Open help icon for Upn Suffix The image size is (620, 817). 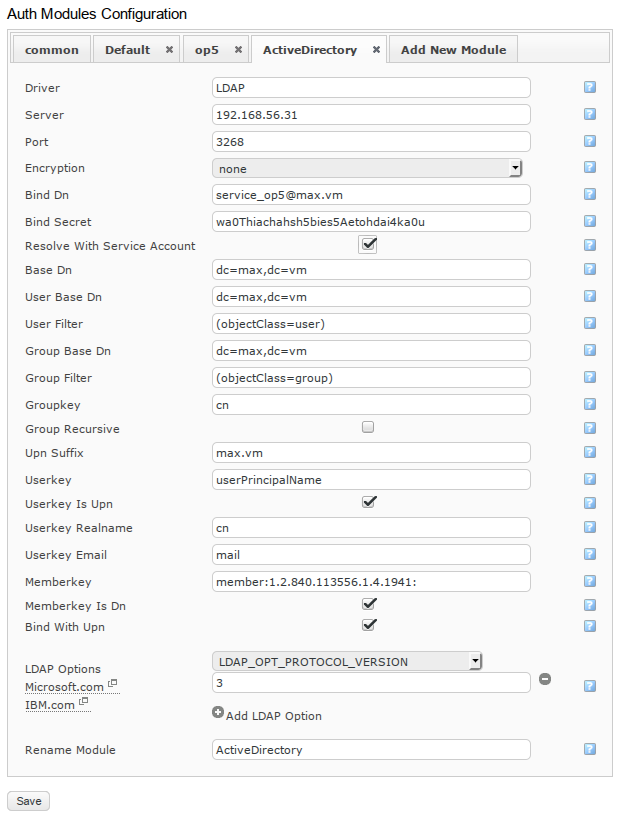pos(589,453)
